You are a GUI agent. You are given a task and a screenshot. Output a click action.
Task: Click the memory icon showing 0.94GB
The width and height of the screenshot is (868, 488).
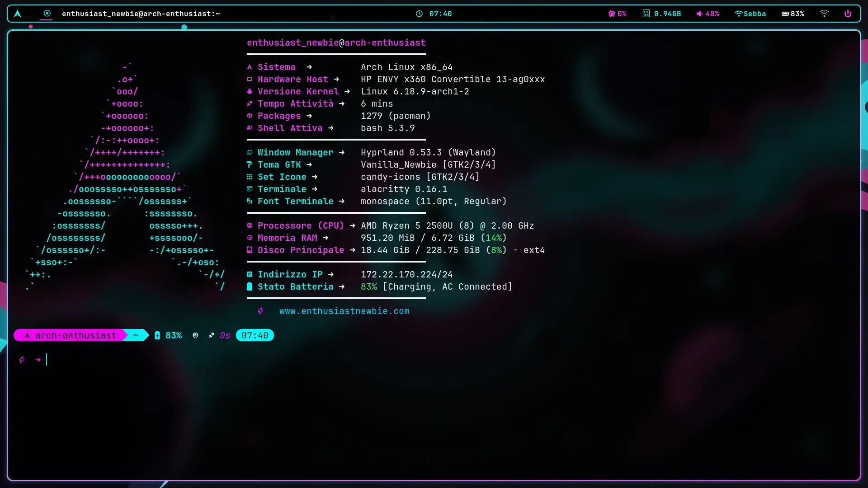tap(645, 14)
